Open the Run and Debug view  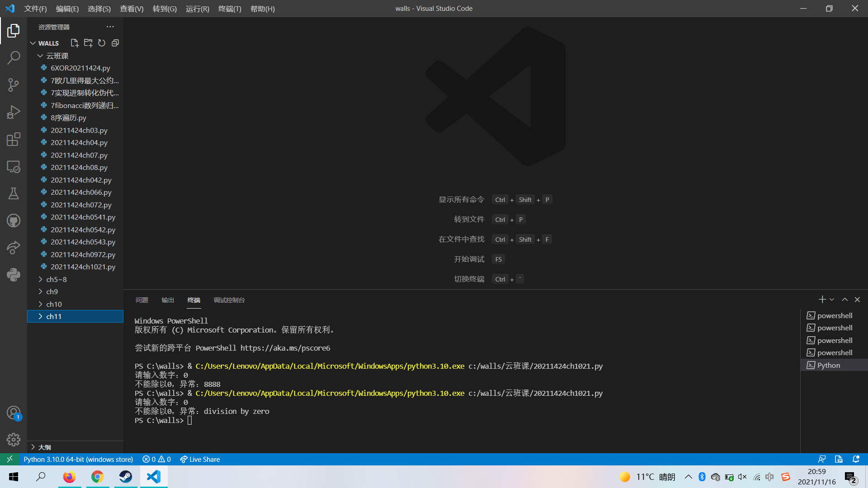coord(14,112)
